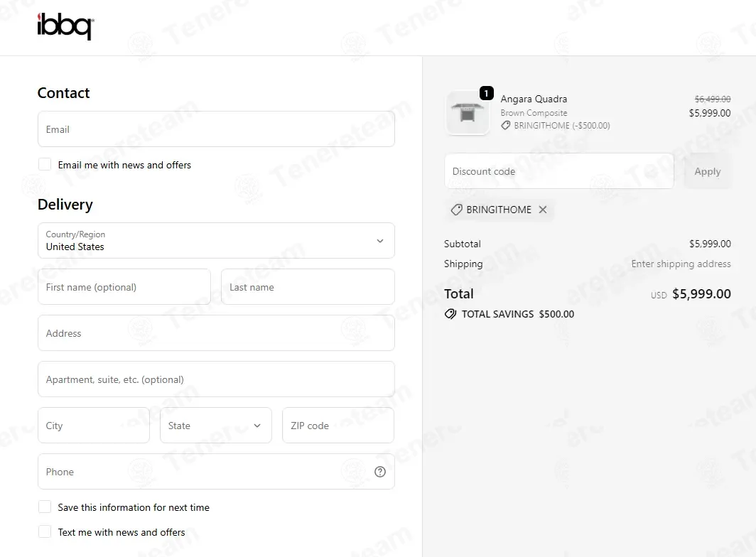Toggle Text me with news and offers
756x557 pixels.
[45, 532]
